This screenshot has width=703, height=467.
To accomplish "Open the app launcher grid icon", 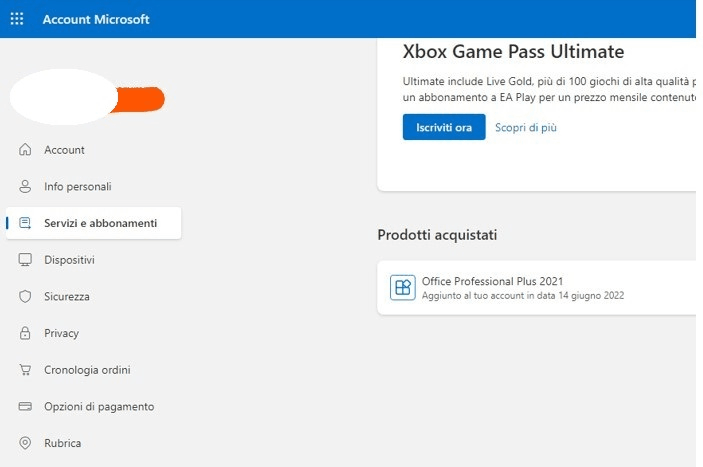I will point(17,19).
